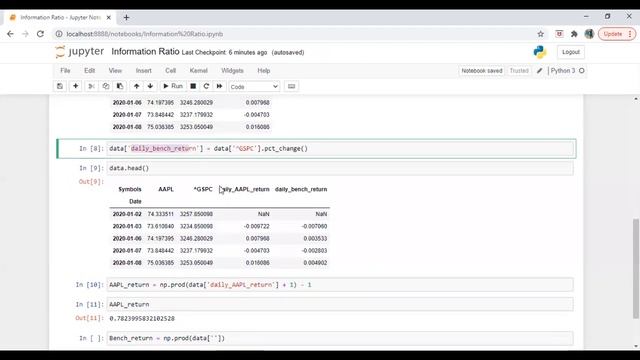The image size is (640, 360).
Task: Click the site information icon in the address bar
Action: (59, 34)
